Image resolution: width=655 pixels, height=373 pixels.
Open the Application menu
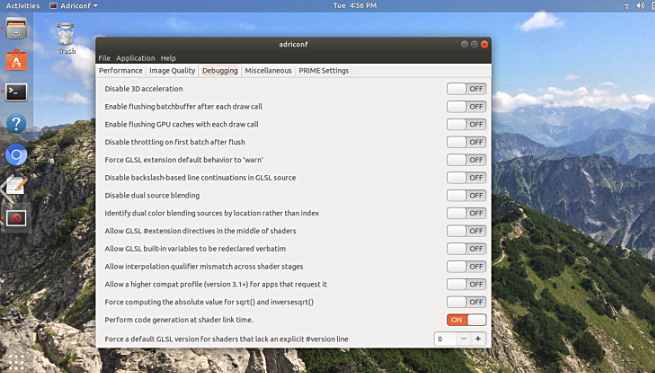tap(135, 58)
